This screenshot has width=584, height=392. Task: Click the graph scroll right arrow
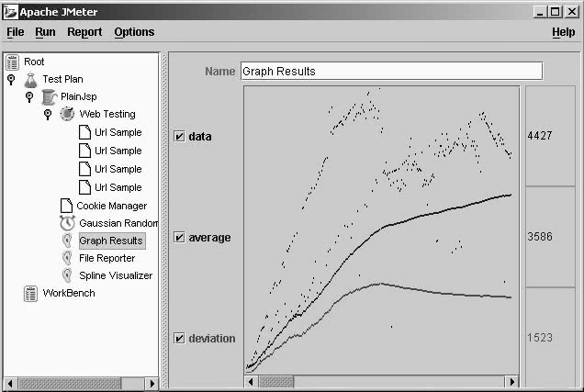[x=512, y=382]
